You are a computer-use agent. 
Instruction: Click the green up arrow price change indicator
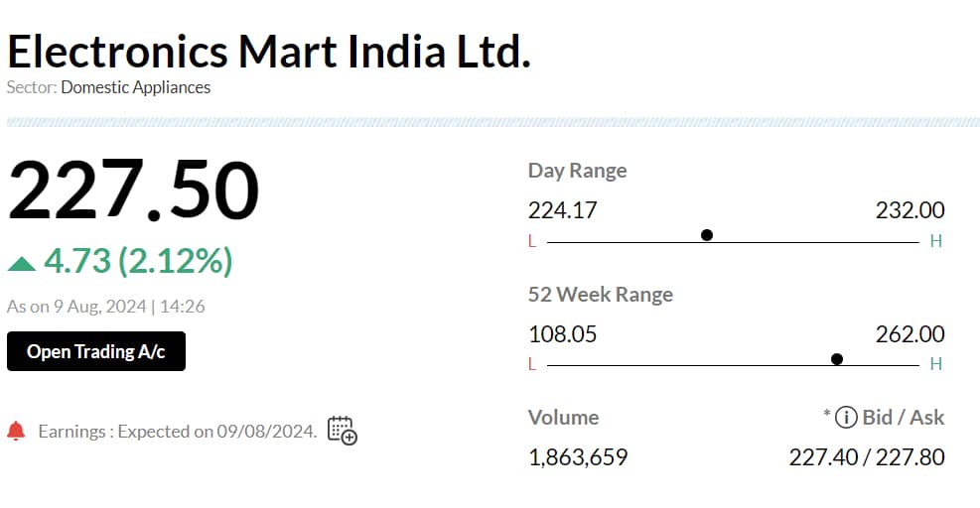[x=22, y=263]
